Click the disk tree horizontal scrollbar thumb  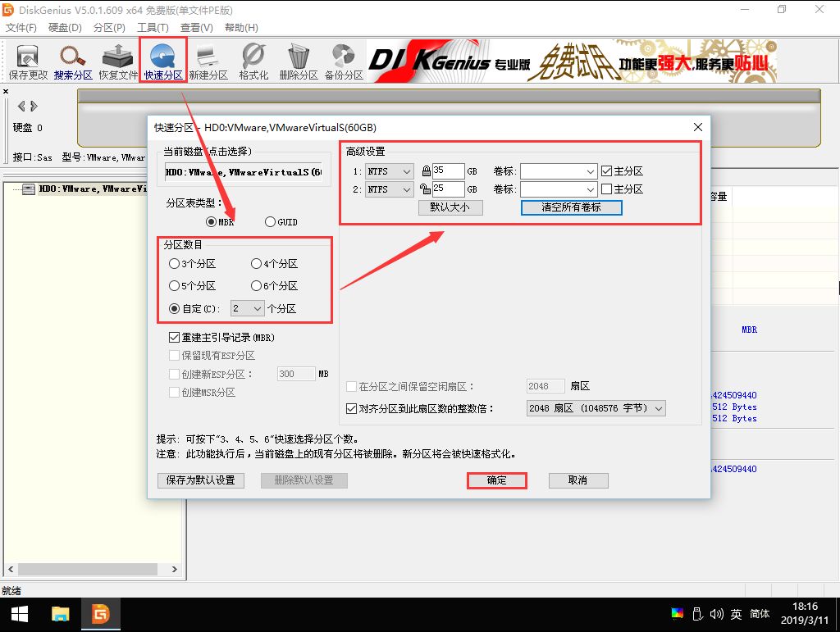89,569
